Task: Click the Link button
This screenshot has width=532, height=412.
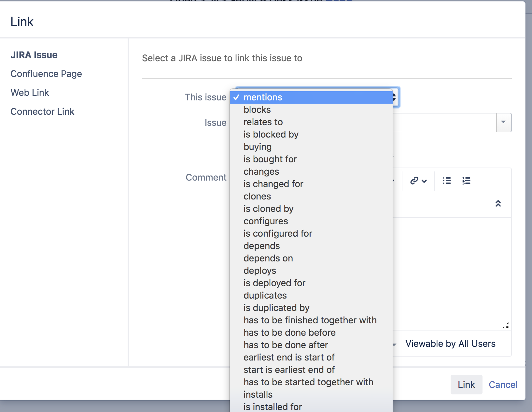Action: click(466, 385)
